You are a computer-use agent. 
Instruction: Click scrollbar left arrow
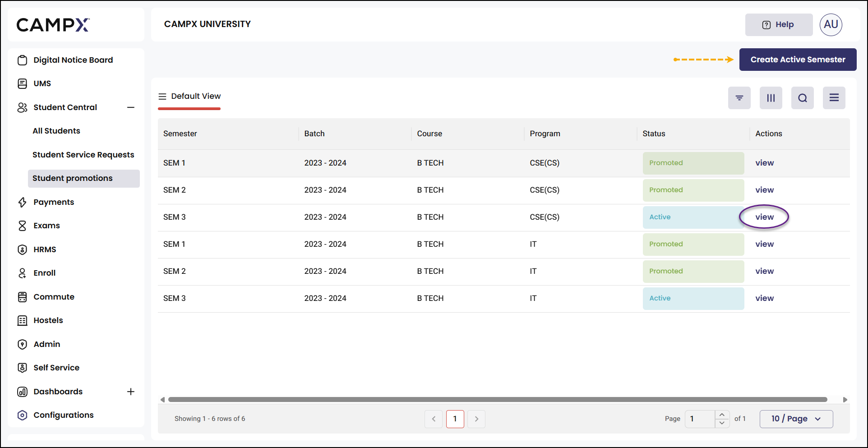(162, 400)
